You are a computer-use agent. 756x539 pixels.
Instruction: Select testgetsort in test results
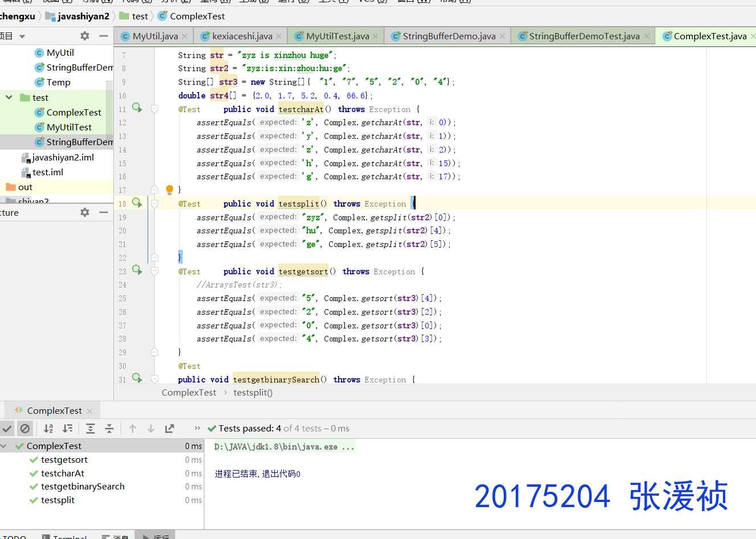tap(64, 460)
